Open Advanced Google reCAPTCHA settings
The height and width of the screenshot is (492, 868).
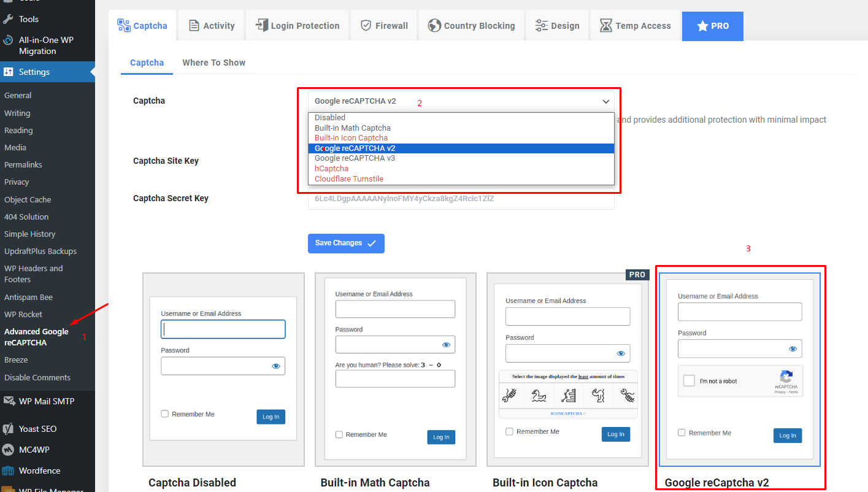pyautogui.click(x=37, y=337)
